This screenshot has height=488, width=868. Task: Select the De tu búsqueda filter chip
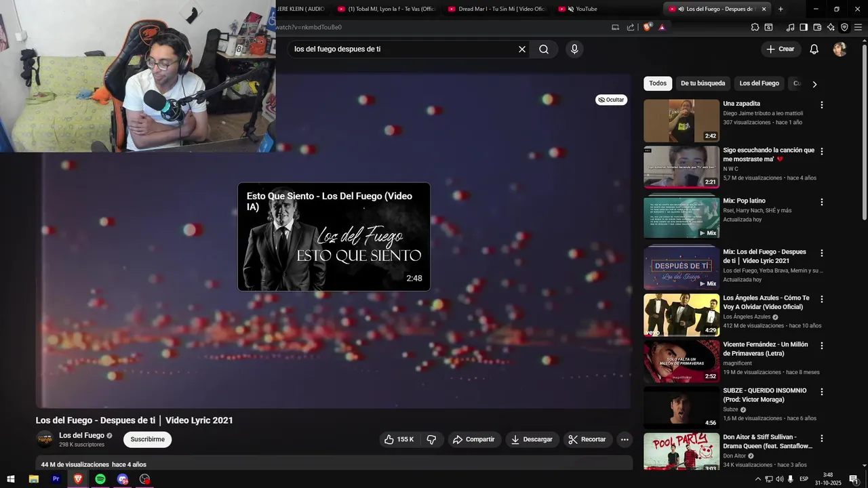point(703,83)
